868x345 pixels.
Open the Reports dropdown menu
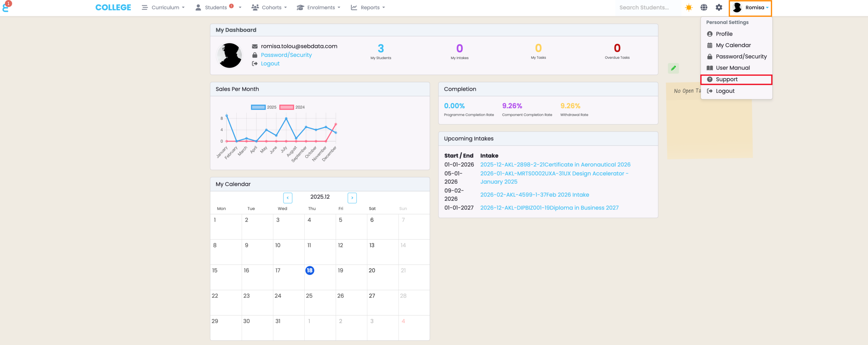[368, 7]
